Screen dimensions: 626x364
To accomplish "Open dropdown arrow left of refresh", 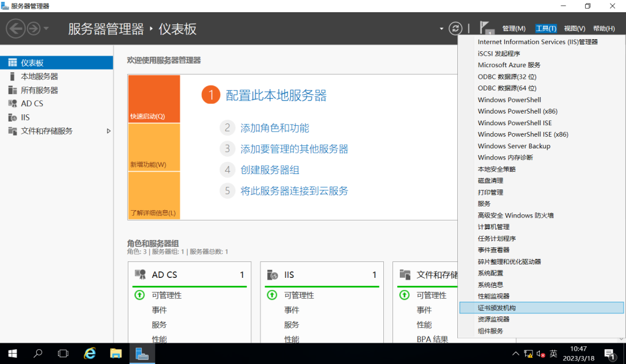I will point(441,29).
